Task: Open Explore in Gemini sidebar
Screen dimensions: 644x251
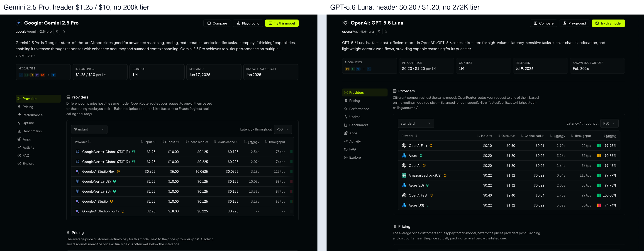Action: [38, 164]
